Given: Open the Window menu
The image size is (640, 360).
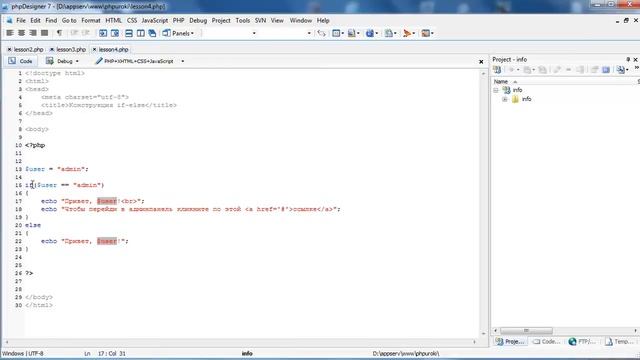Looking at the screenshot, I should point(301,20).
